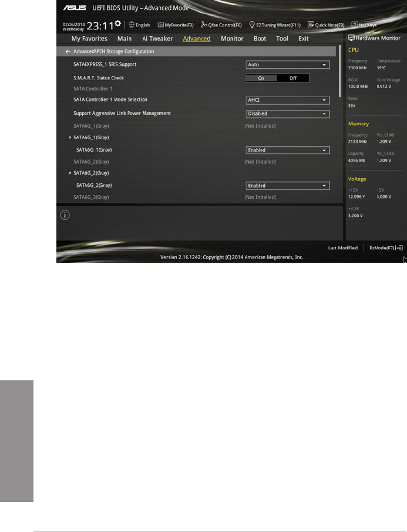The height and width of the screenshot is (532, 407).
Task: Open the SATAEXPRESS_1 SRIS Support Auto dropdown
Action: point(288,65)
